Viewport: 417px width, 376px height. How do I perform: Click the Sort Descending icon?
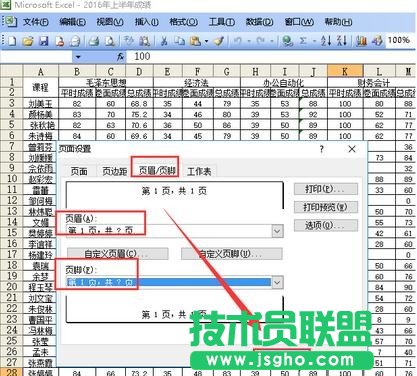coord(342,41)
